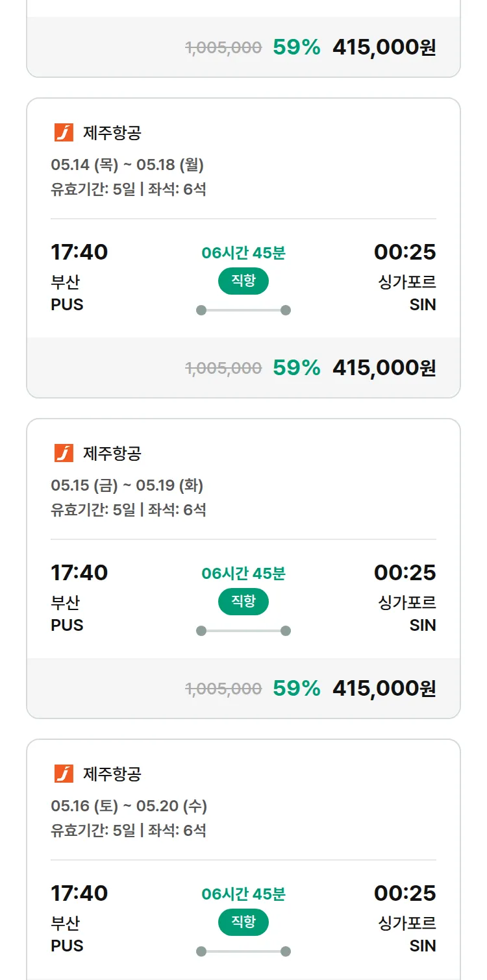Screen dimensions: 487x980
Task: Open the 05.14 (목) ~ 05.18 (월) date range
Action: [x=127, y=165]
